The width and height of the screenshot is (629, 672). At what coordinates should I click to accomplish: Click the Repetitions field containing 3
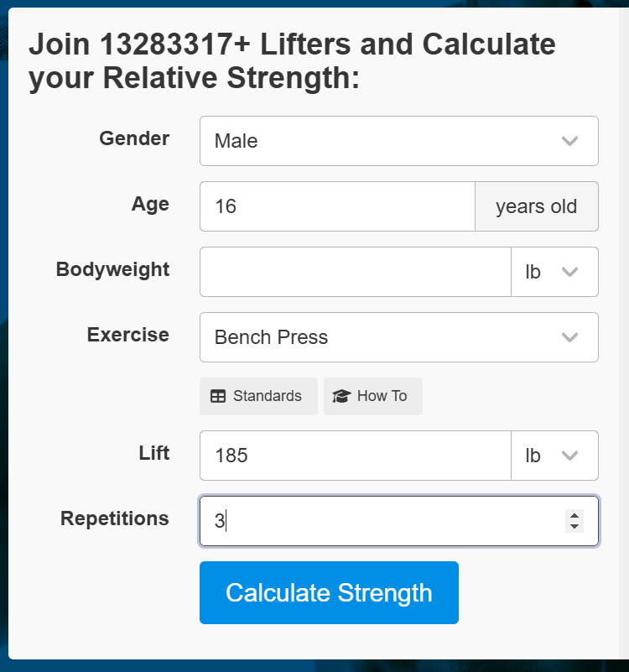pos(399,521)
